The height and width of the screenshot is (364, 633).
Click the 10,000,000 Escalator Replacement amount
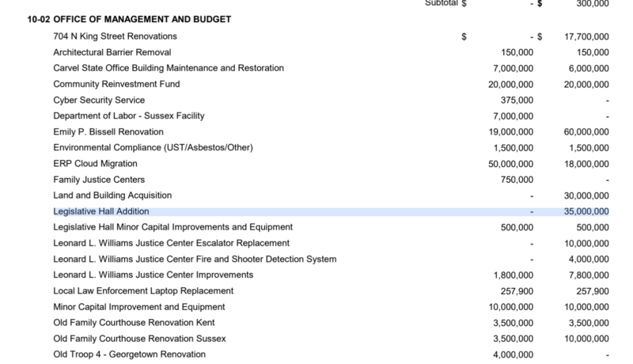pos(586,244)
